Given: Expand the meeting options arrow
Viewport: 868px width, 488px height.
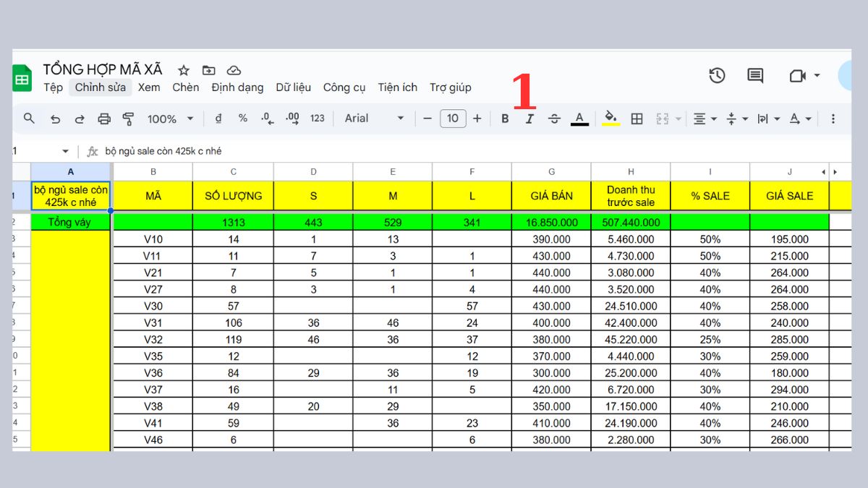Looking at the screenshot, I should pos(817,75).
